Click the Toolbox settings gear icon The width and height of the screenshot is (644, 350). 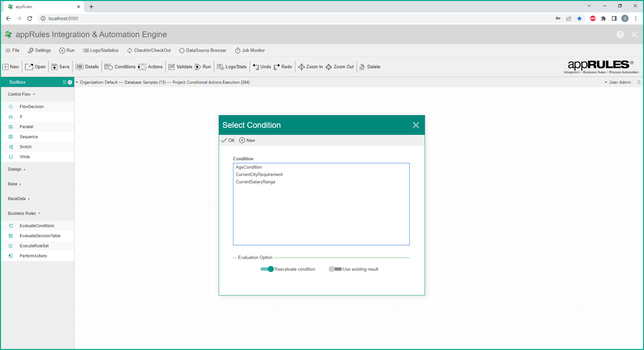point(70,82)
